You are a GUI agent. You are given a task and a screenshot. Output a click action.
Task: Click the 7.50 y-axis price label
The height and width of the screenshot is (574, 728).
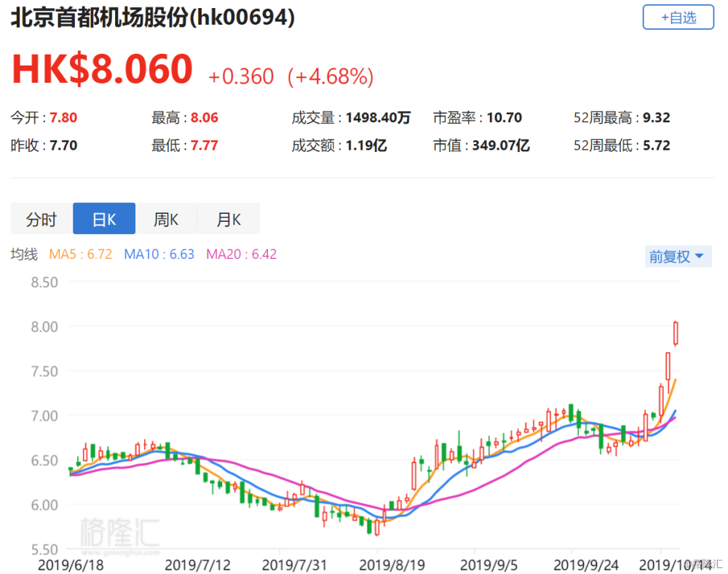coord(44,371)
